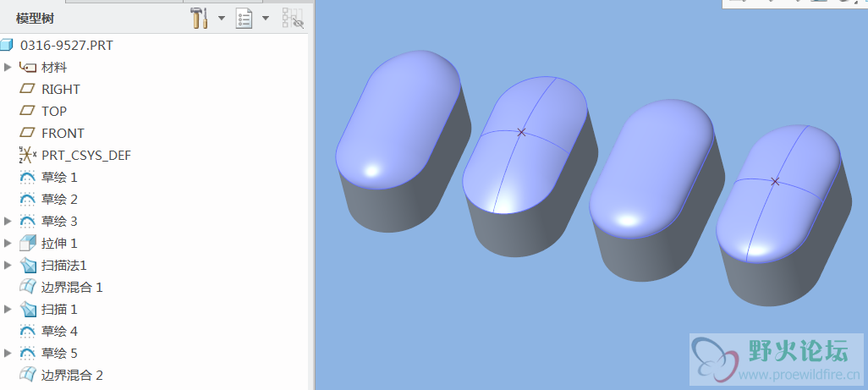Expand the 拉伸 1 feature

point(8,244)
